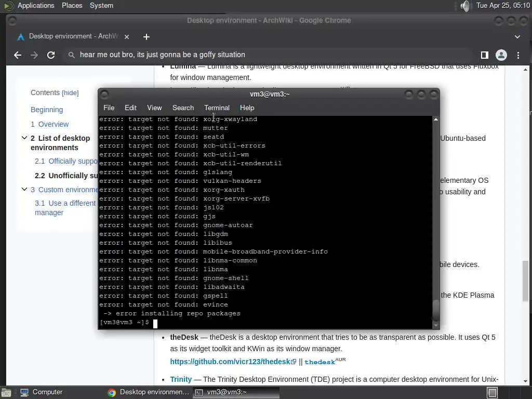Open the terminal Help menu
The image size is (532, 399).
(247, 108)
